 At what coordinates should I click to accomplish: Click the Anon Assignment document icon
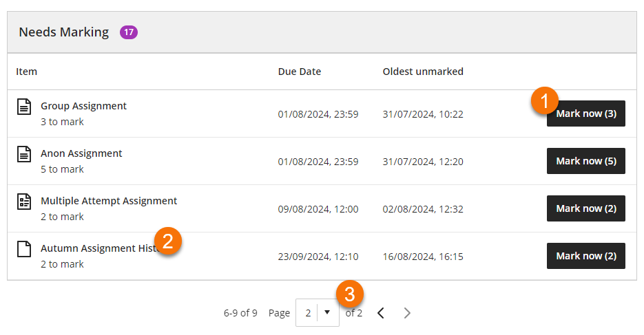24,154
